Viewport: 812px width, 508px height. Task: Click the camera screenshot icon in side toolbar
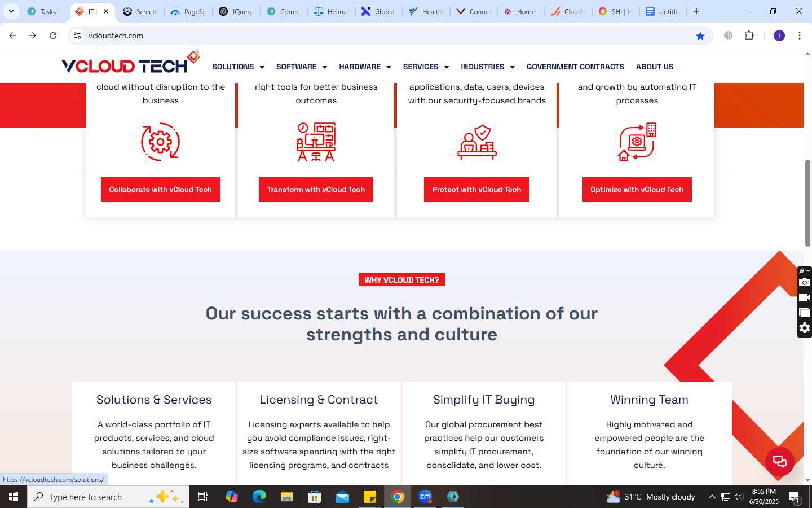[x=805, y=282]
